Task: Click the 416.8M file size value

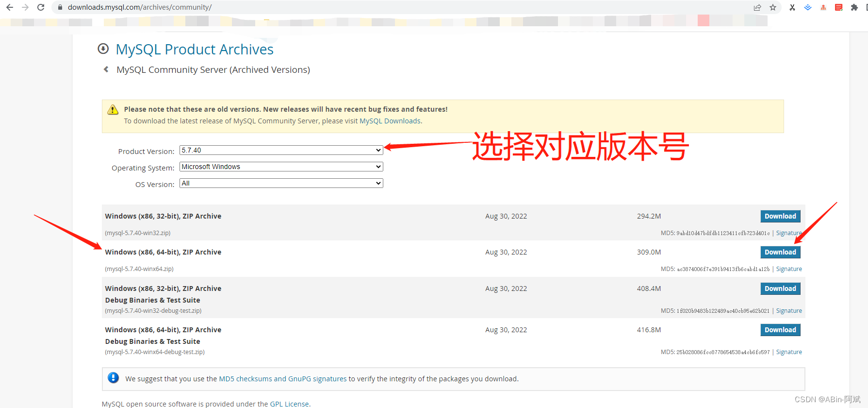Action: click(649, 330)
